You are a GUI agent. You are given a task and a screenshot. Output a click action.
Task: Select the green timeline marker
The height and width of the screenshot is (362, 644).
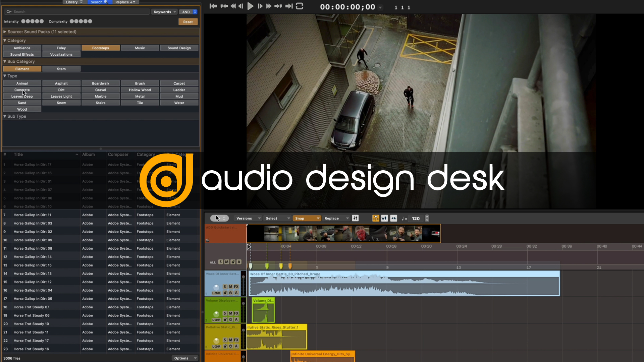(x=267, y=266)
